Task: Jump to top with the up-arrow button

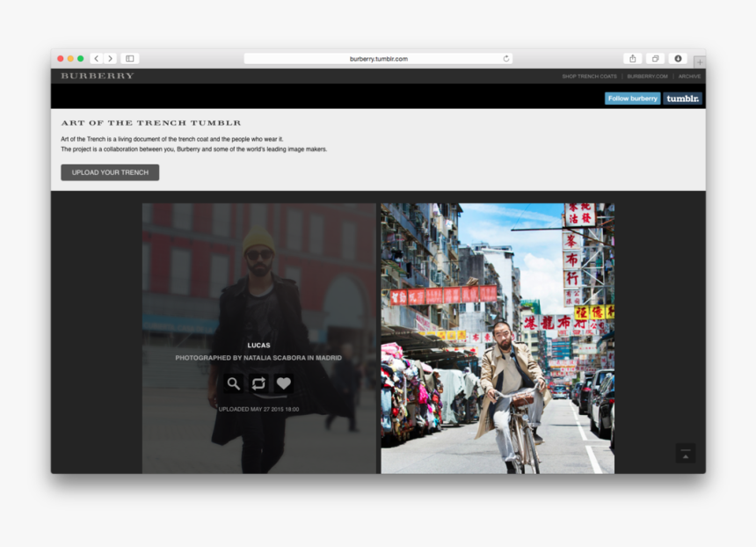Action: [685, 454]
